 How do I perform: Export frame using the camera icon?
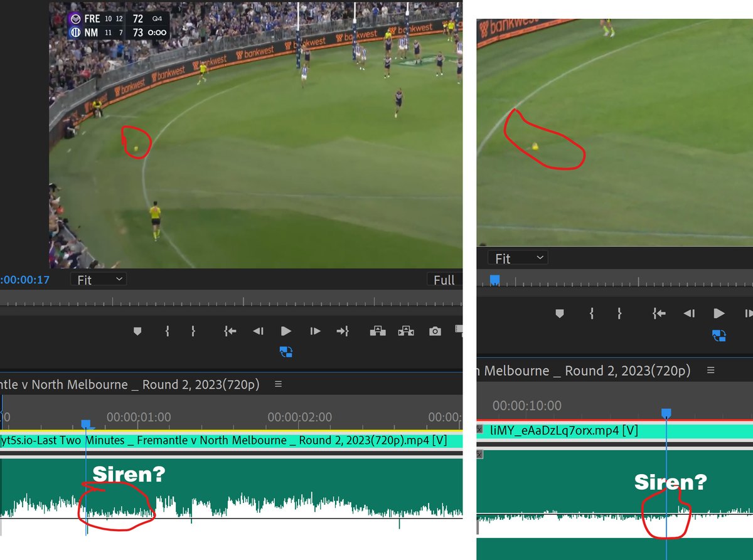click(x=435, y=331)
